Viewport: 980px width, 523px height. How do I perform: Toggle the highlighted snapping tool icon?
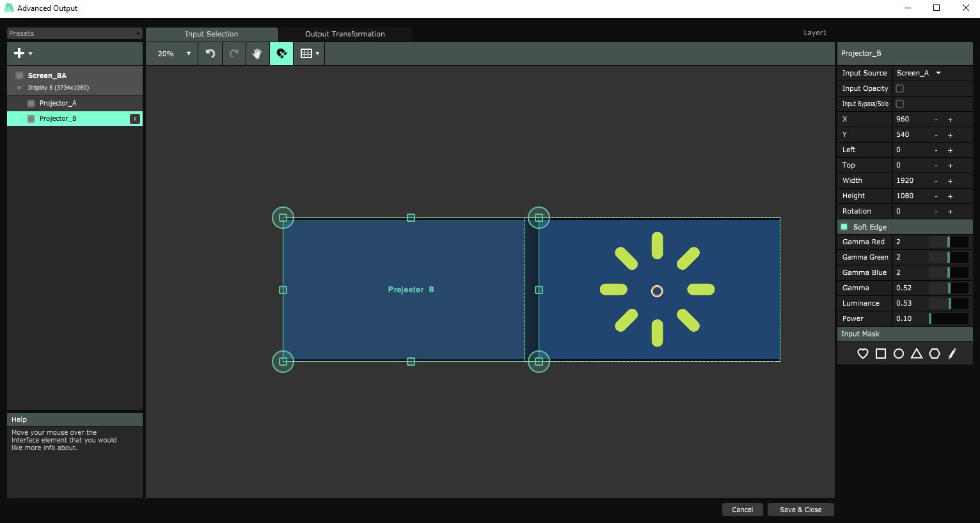pyautogui.click(x=281, y=54)
